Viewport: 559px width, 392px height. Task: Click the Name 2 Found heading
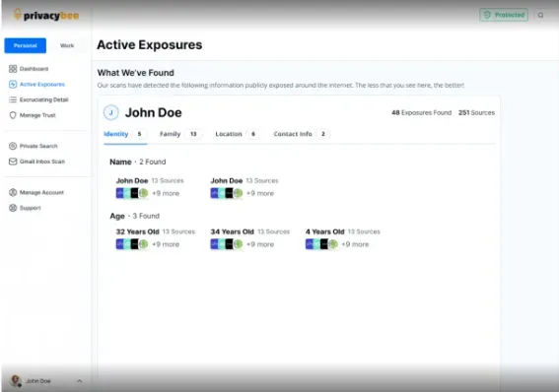click(138, 162)
